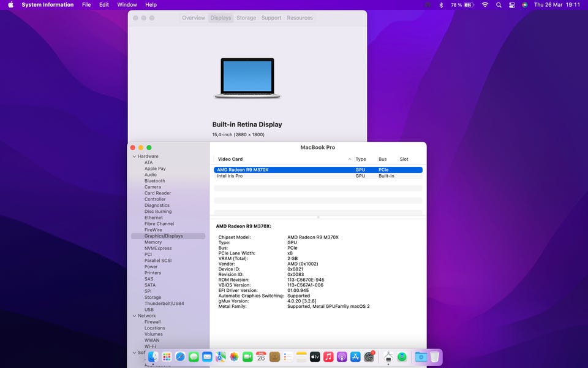The height and width of the screenshot is (368, 588).
Task: Open the Trash in the Dock
Action: [x=434, y=357]
